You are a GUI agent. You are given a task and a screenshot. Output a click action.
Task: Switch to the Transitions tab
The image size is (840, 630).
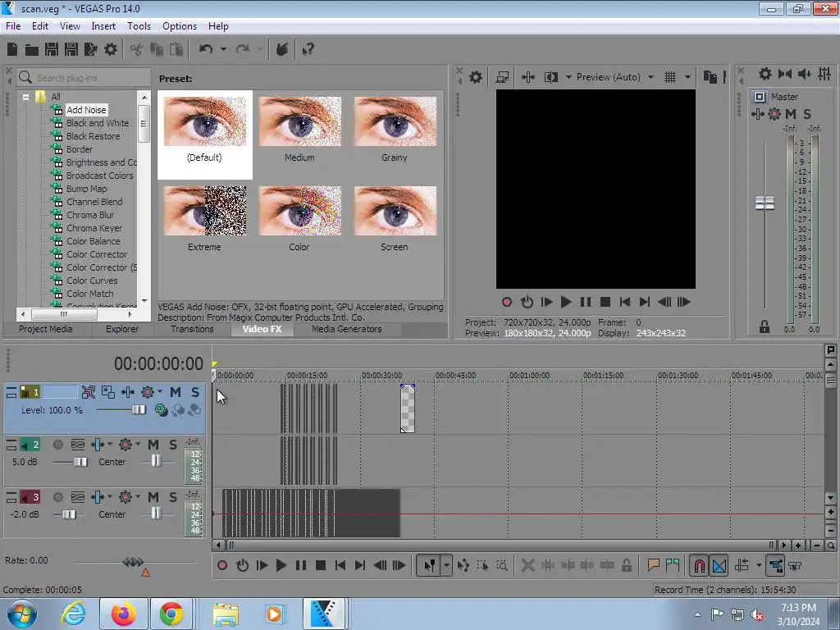[192, 329]
